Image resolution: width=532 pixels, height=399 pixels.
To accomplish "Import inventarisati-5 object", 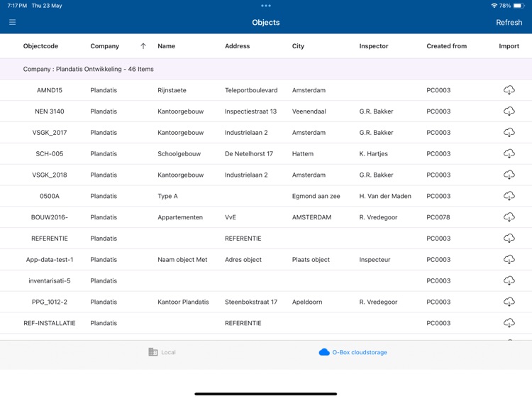I will (509, 280).
